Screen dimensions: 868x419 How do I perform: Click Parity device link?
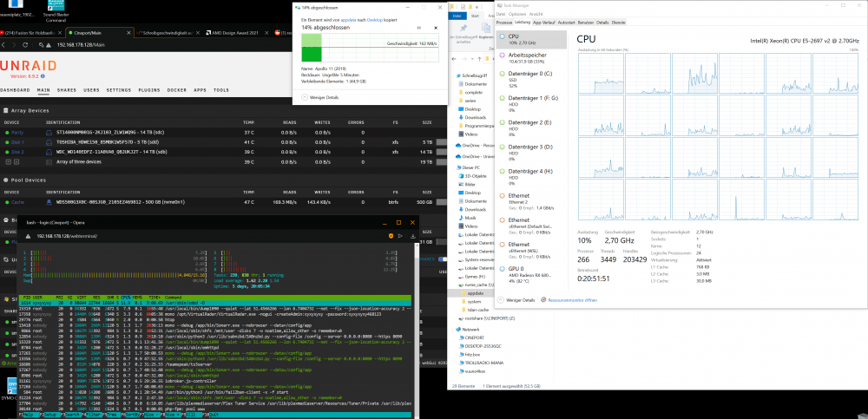coord(17,133)
